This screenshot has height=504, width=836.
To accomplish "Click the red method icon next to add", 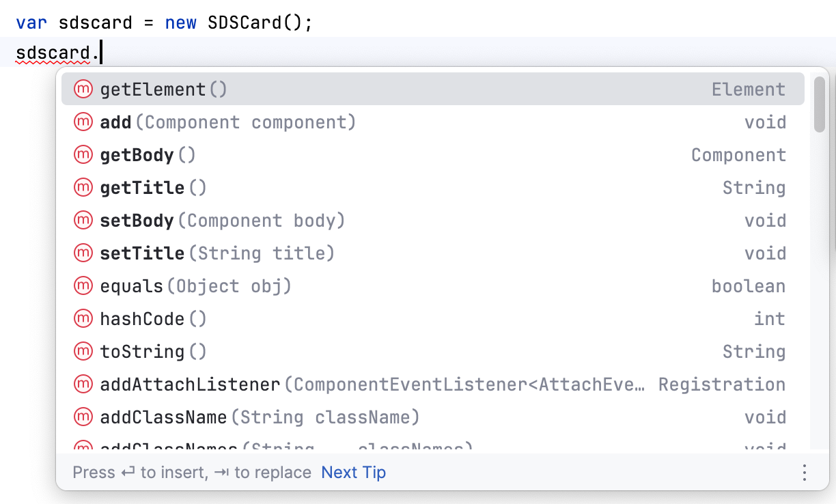I will [x=83, y=122].
